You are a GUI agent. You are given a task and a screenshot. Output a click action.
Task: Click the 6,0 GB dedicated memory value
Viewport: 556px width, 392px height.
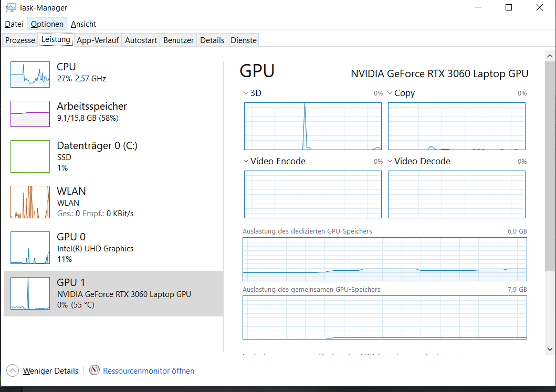pyautogui.click(x=517, y=231)
